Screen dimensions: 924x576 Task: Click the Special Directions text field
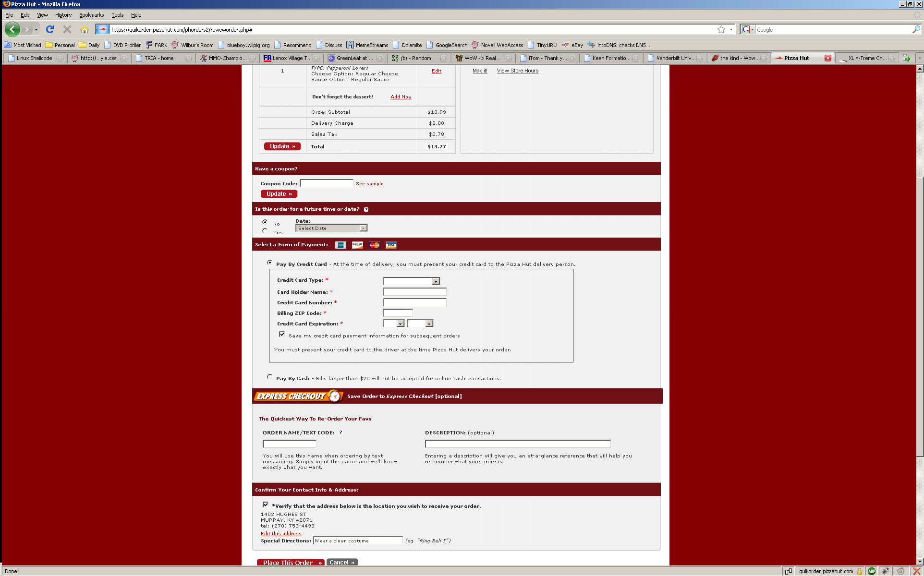pyautogui.click(x=358, y=540)
